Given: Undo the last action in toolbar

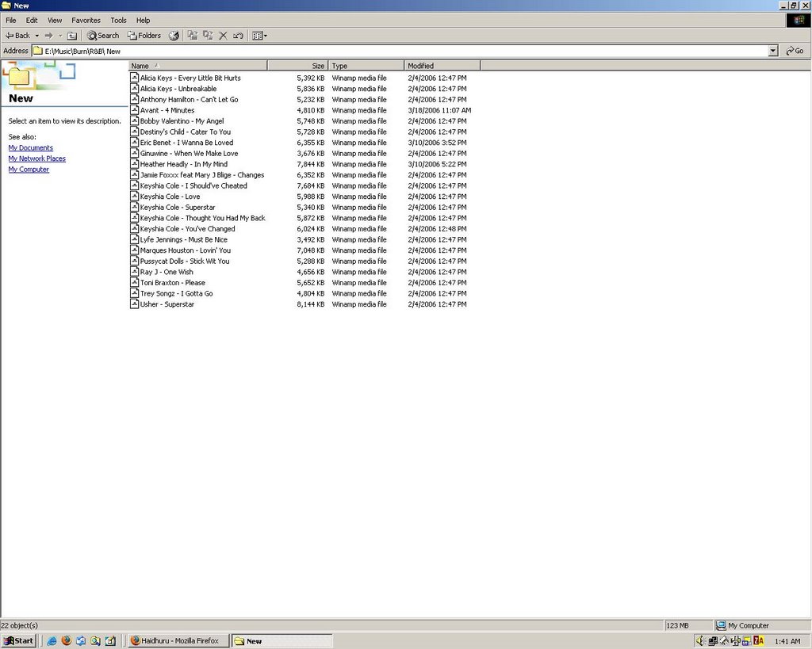Looking at the screenshot, I should coord(238,36).
